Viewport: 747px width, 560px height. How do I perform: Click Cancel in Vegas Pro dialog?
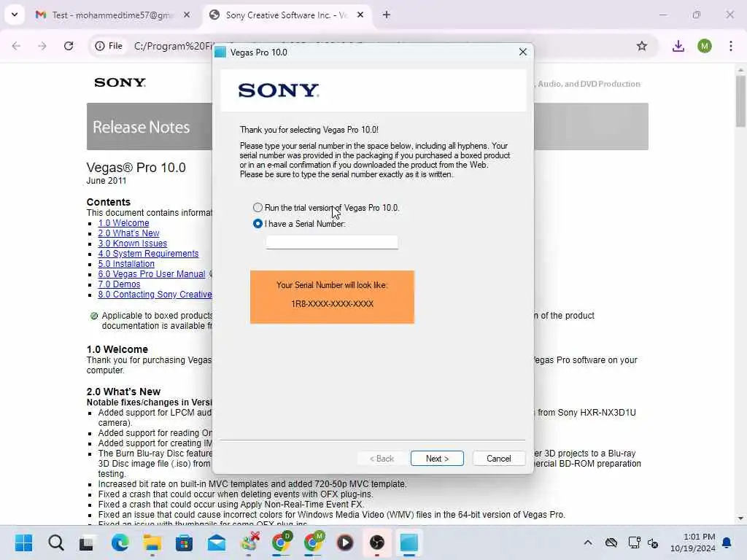[499, 458]
